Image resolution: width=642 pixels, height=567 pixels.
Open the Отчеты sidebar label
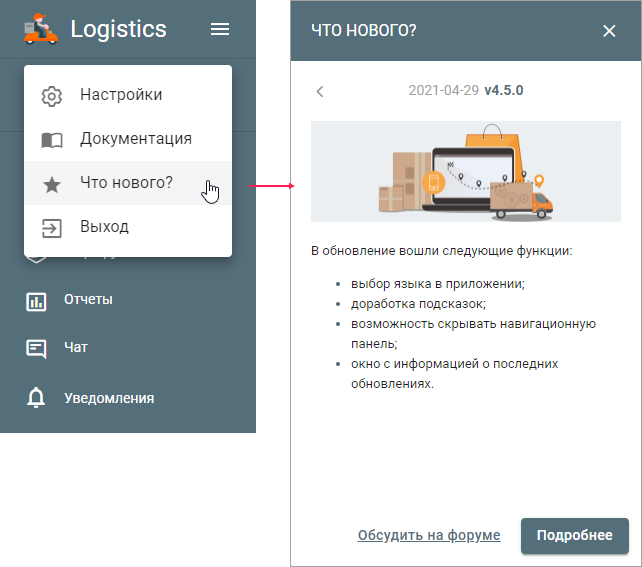pos(88,299)
